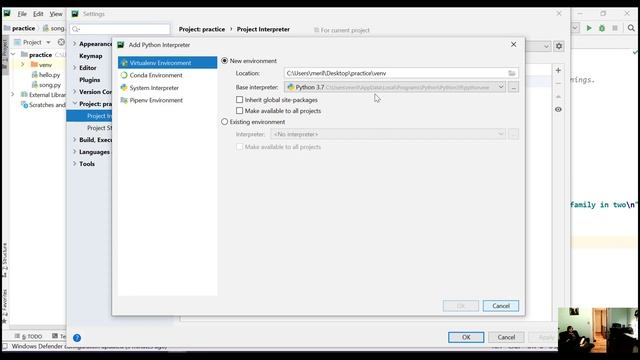Select Conda Environment option

(x=156, y=76)
